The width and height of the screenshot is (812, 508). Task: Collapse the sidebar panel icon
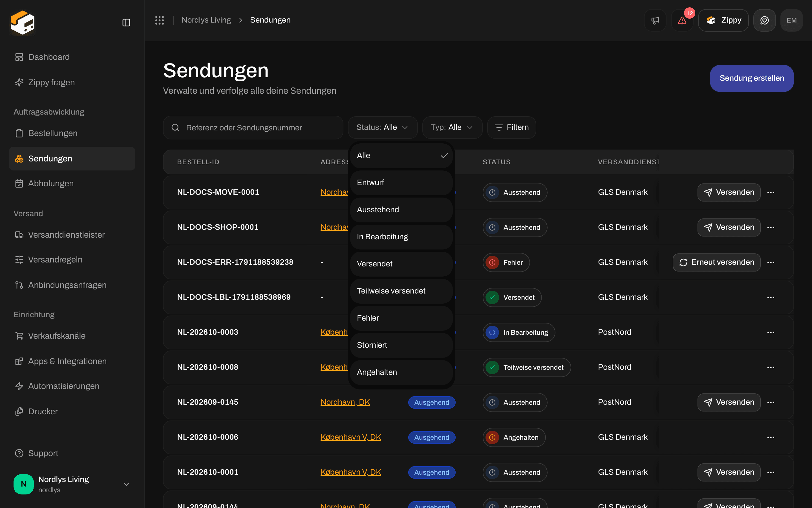click(126, 23)
